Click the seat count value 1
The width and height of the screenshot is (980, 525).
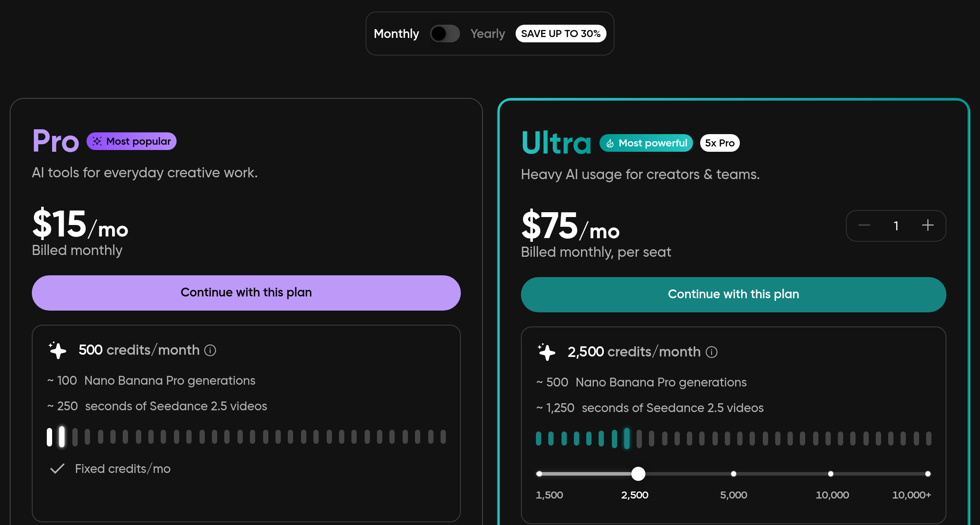click(x=896, y=226)
